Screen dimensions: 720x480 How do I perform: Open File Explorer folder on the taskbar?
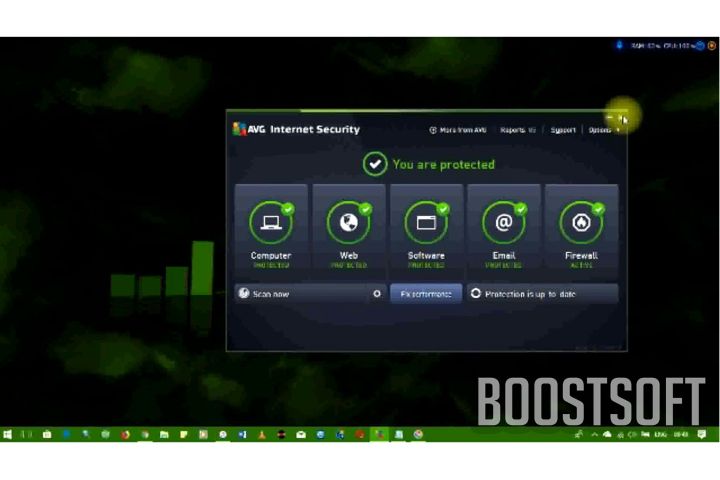[x=164, y=434]
